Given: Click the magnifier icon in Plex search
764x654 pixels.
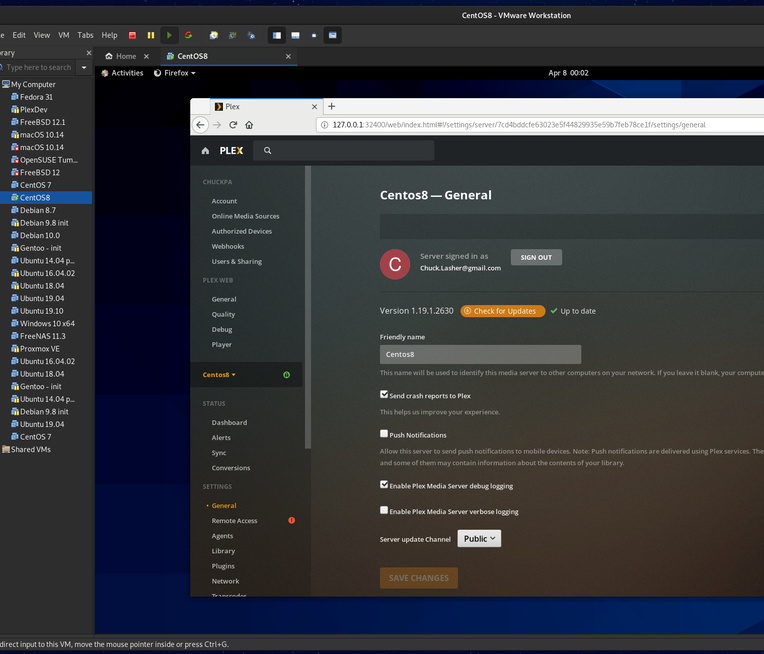Looking at the screenshot, I should click(x=267, y=151).
